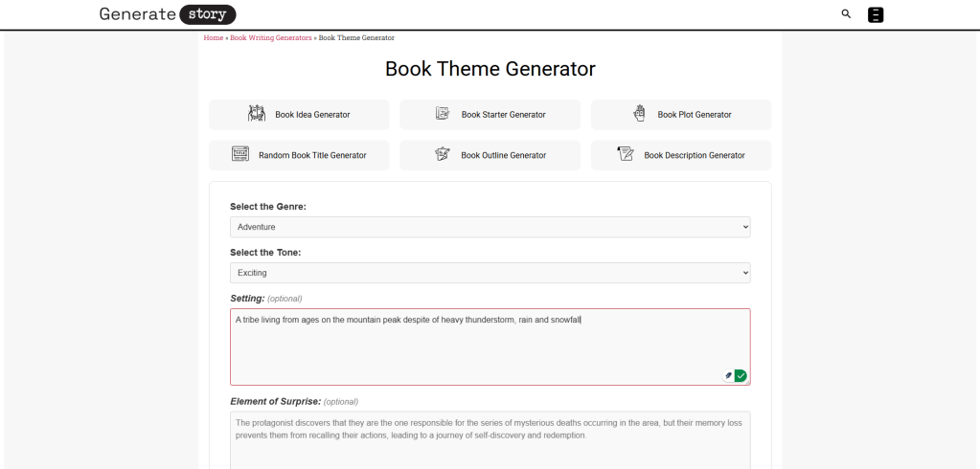Viewport: 980px width, 469px height.
Task: Click the Book Plot Generator icon
Action: 639,114
